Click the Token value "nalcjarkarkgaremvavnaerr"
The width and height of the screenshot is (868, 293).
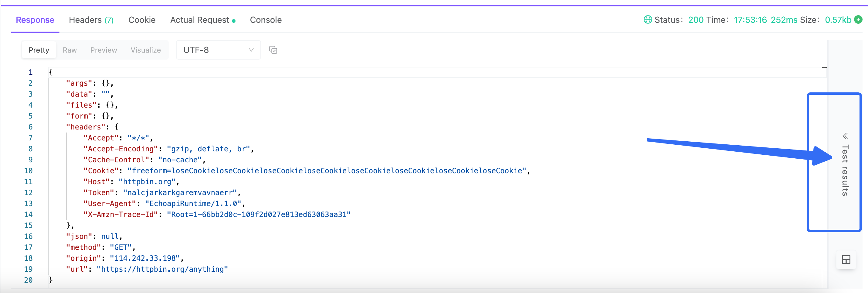180,193
